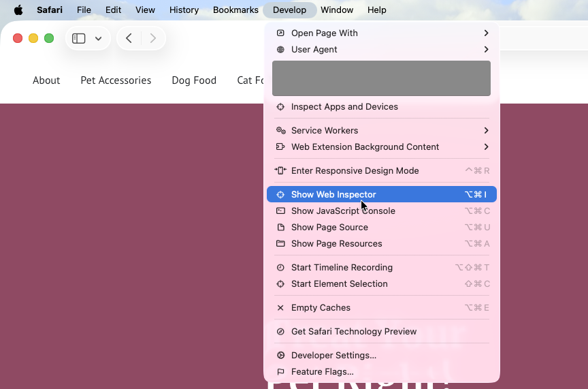Click the Show Web Inspector crosshair icon

(x=280, y=194)
